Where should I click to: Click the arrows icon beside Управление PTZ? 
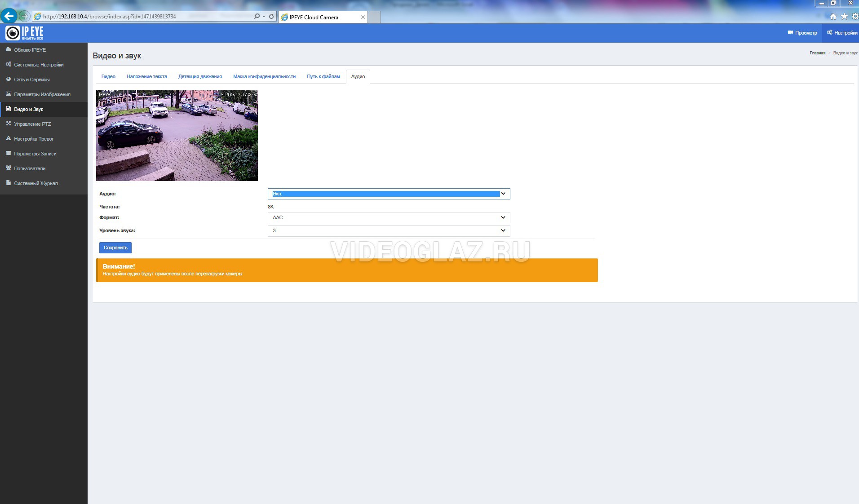9,124
